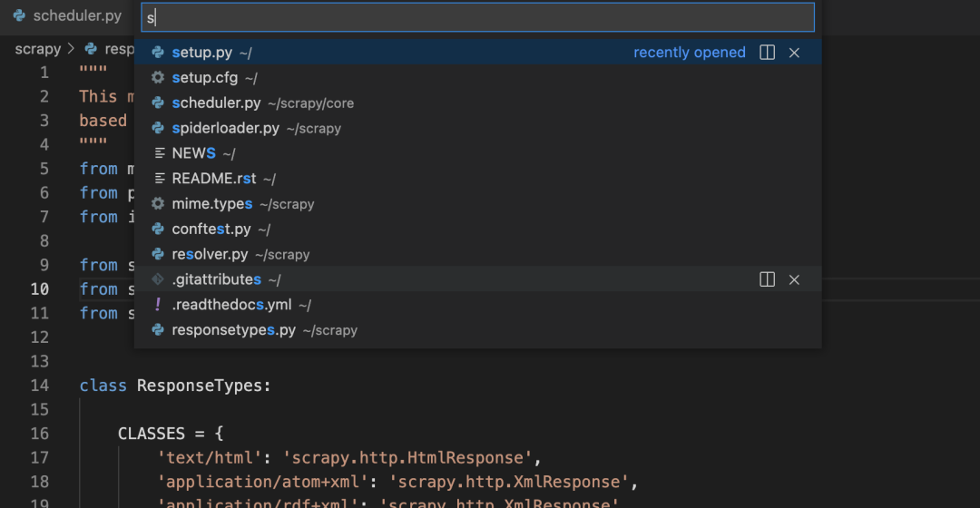Click the breadcrumb chevron after scrapy
The image size is (980, 508).
point(71,49)
